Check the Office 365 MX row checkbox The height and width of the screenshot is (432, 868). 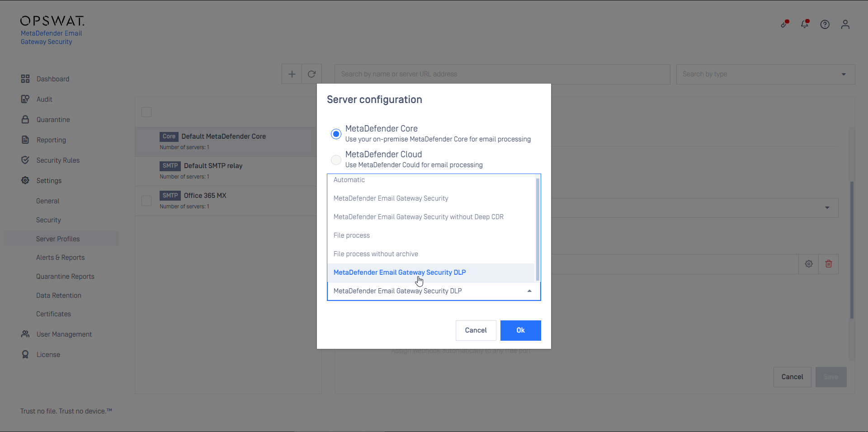146,201
